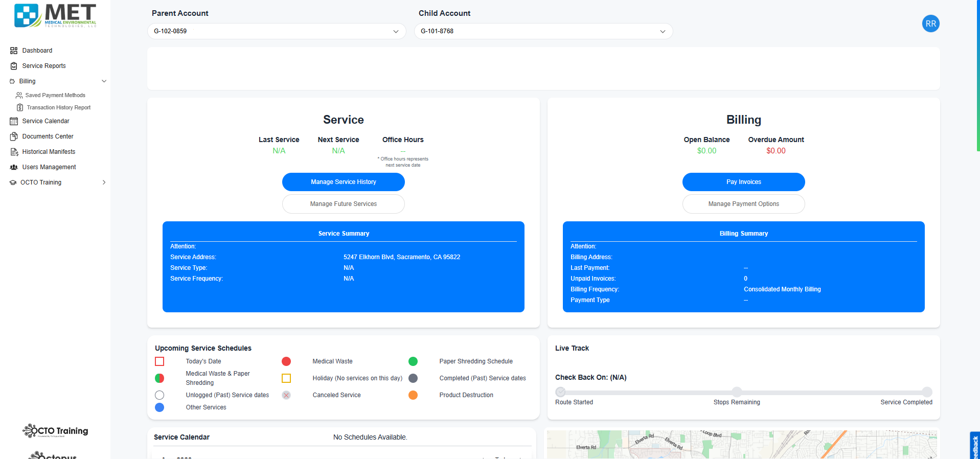
Task: Click the Unlogged Past Service dates circle
Action: click(159, 395)
